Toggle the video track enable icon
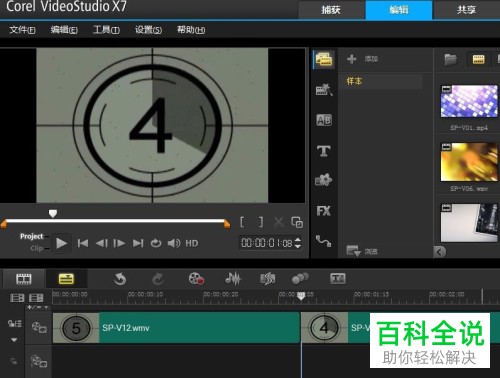500x378 pixels. pos(39,328)
